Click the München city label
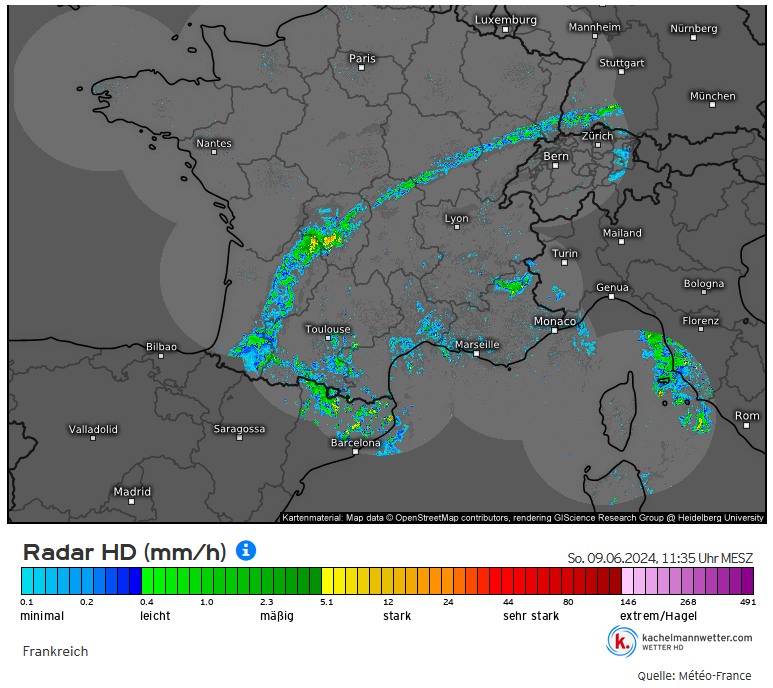 [713, 96]
